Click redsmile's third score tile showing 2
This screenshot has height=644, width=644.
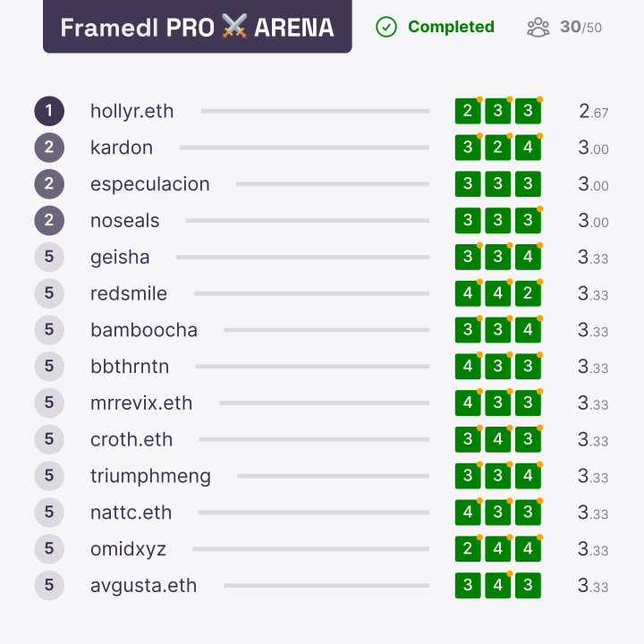528,293
